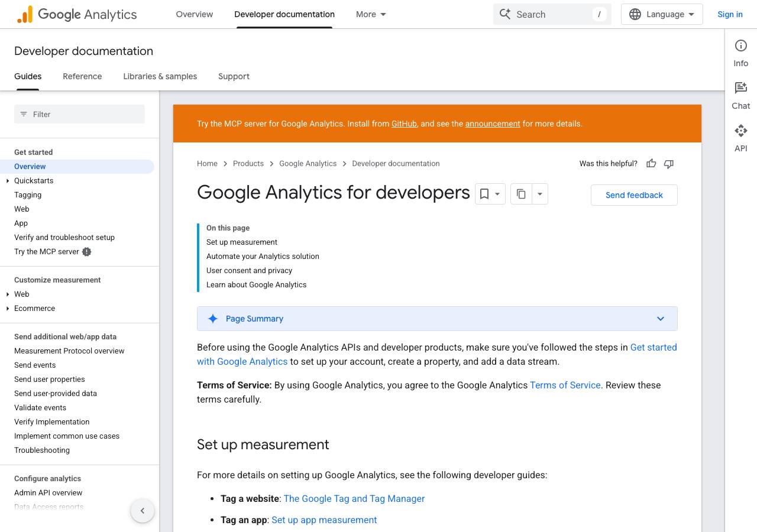Viewport: 757px width, 532px height.
Task: Open Web under Get started
Action: pyautogui.click(x=21, y=209)
